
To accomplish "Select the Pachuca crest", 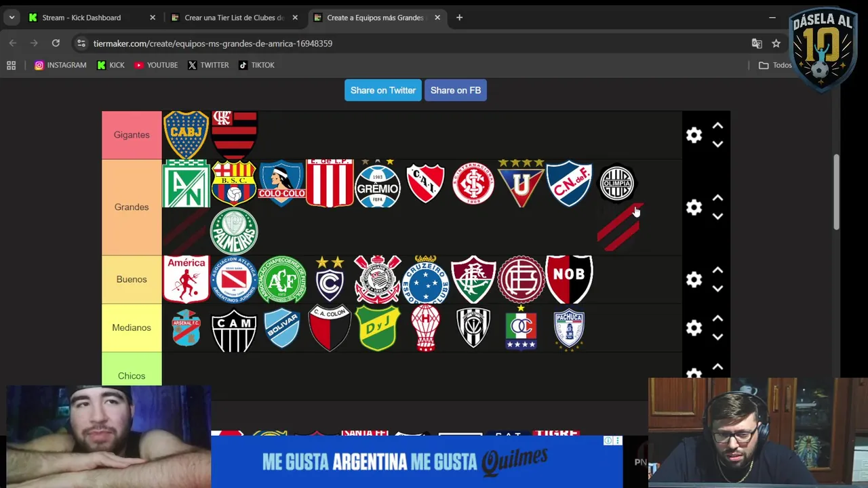I will pos(569,329).
